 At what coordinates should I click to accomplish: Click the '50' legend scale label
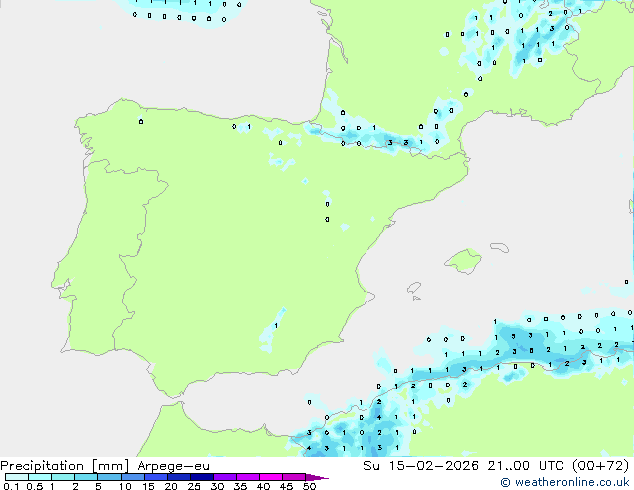click(309, 486)
